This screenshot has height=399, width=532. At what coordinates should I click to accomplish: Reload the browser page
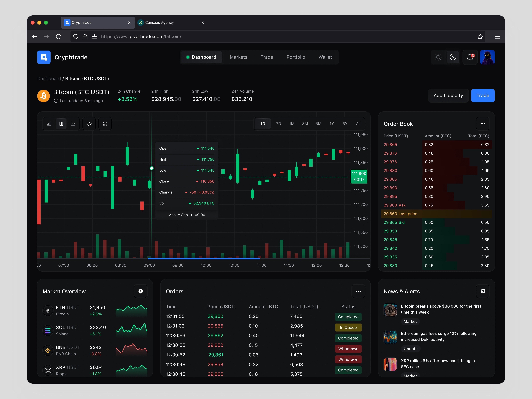[x=58, y=37]
